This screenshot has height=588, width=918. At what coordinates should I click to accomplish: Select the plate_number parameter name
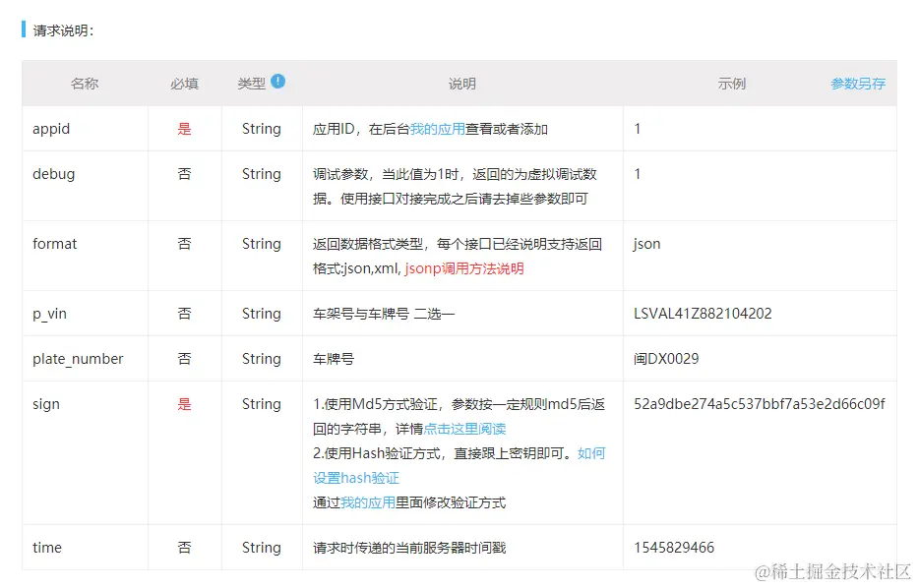tap(78, 359)
